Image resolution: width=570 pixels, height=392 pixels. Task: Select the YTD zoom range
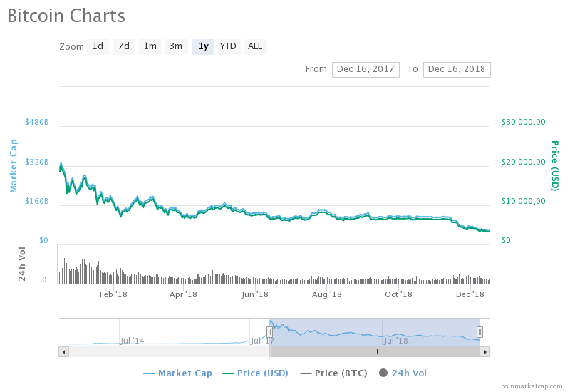click(229, 46)
